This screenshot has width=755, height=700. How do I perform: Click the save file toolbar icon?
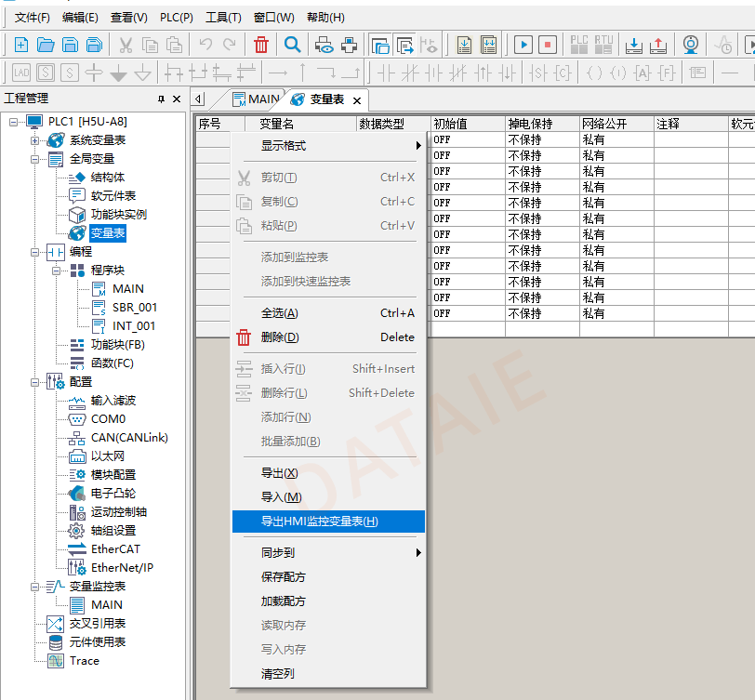tap(70, 45)
